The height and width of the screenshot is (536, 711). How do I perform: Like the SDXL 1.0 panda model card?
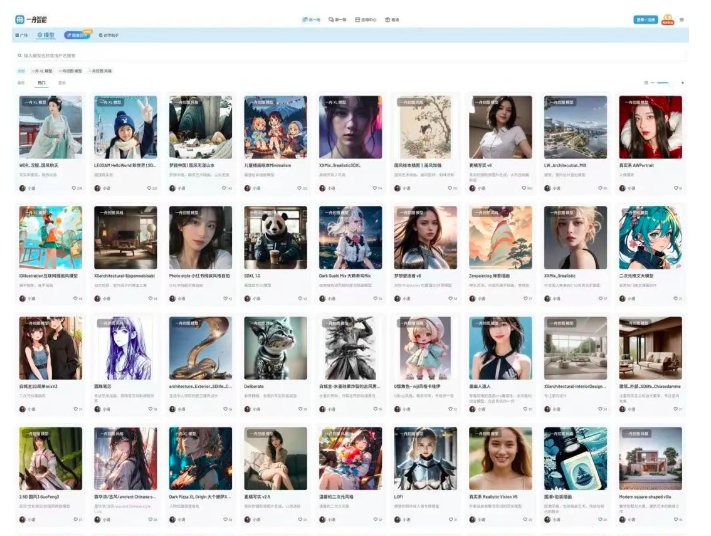[299, 298]
